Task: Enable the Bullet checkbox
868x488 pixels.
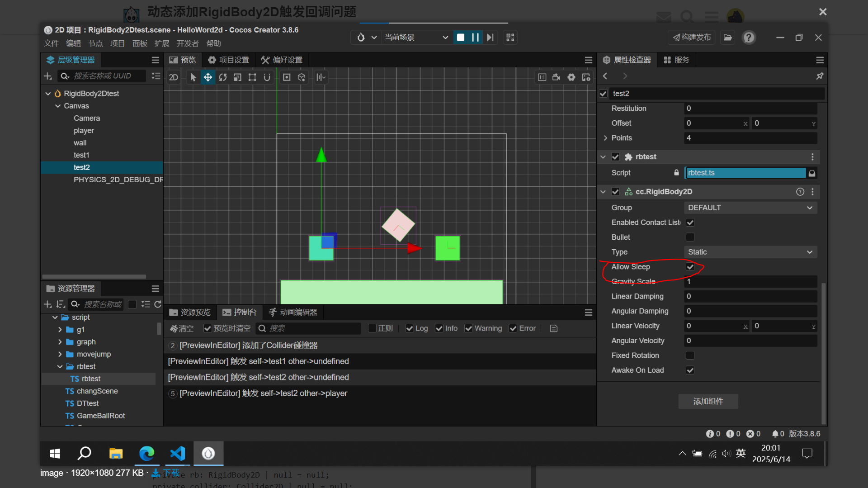Action: (x=690, y=237)
